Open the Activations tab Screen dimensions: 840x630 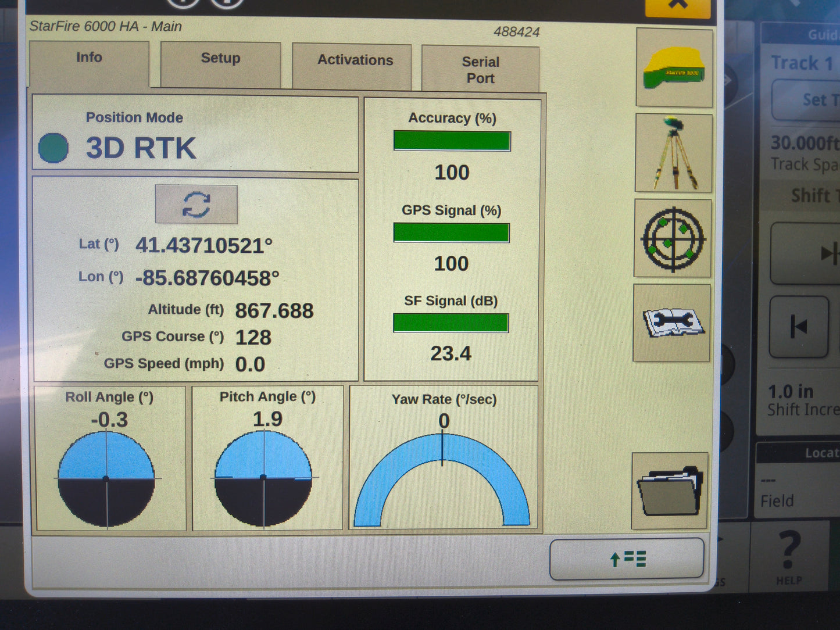click(x=352, y=66)
